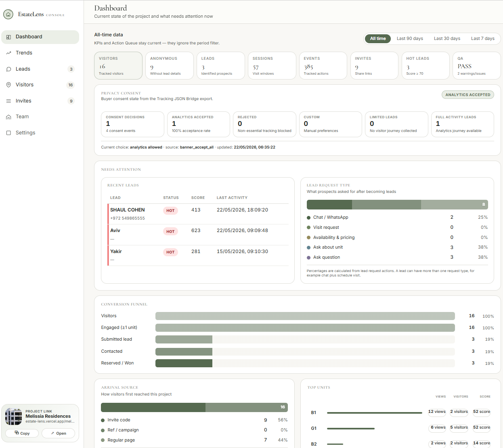Viewport: 503px width, 448px height.
Task: Click the Full Activity Leads card
Action: (462, 124)
